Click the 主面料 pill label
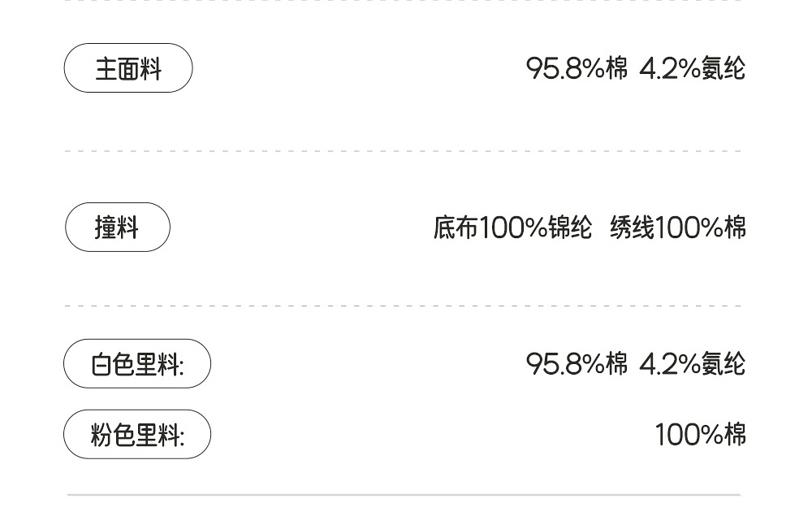 [128, 68]
